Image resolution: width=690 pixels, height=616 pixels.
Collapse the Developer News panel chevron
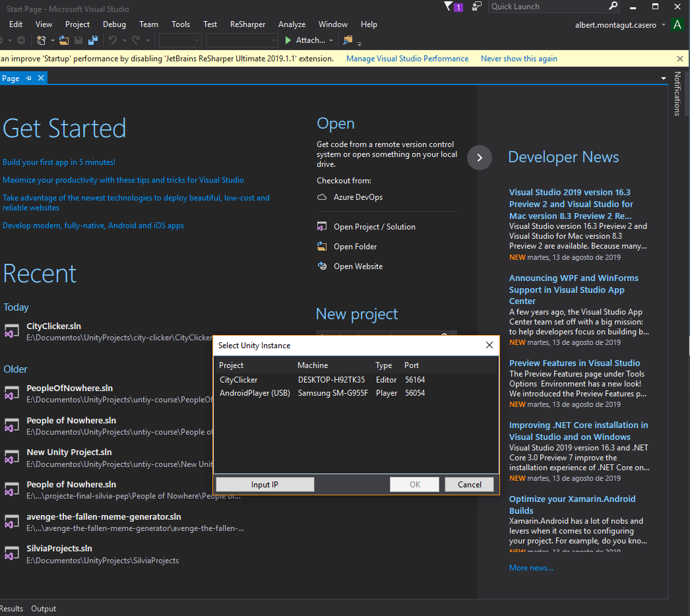point(479,158)
